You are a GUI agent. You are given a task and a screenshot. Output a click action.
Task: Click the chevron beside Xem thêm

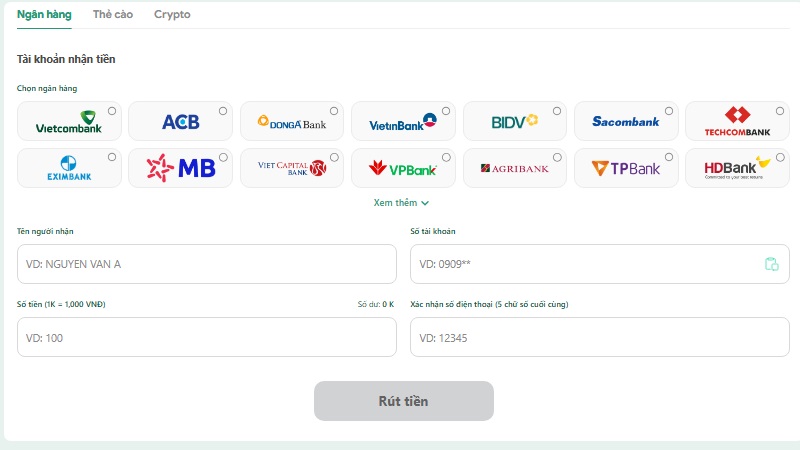click(425, 203)
